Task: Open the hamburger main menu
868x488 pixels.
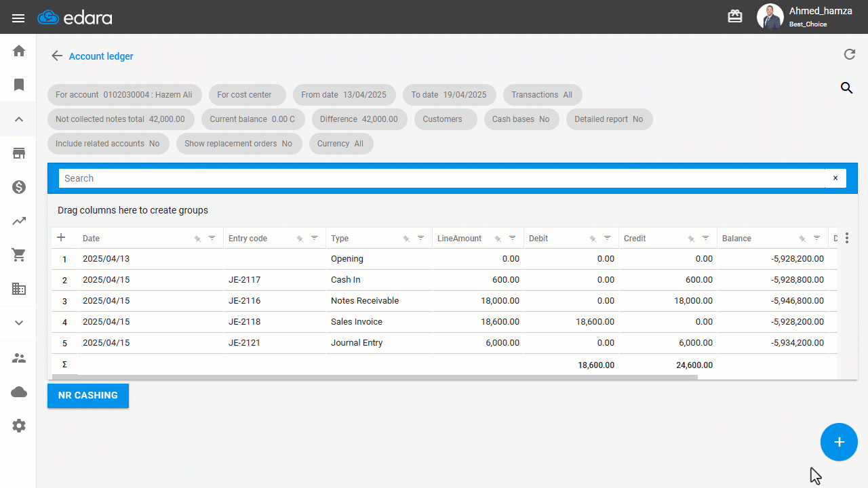Action: point(18,18)
